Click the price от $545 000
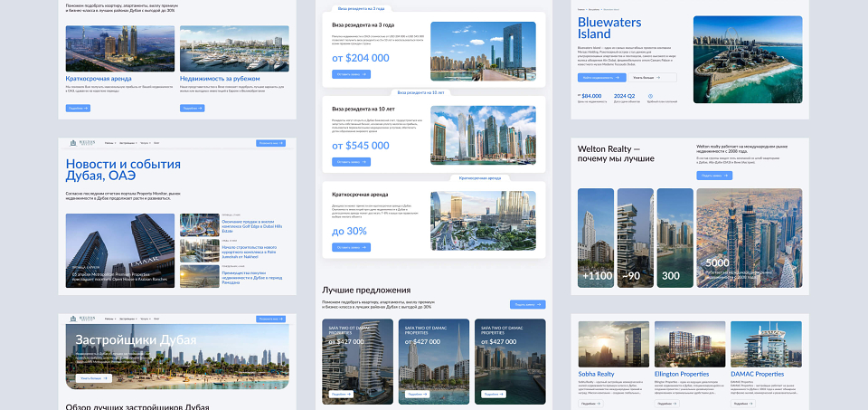The width and height of the screenshot is (868, 410). (361, 146)
